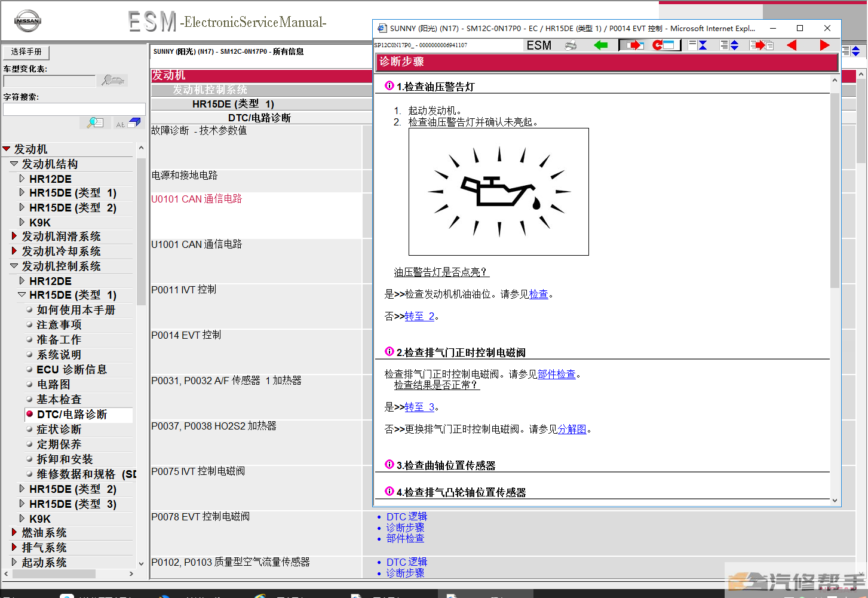Image resolution: width=868 pixels, height=598 pixels.
Task: Expand the 燃油系统 node
Action: pyautogui.click(x=14, y=532)
